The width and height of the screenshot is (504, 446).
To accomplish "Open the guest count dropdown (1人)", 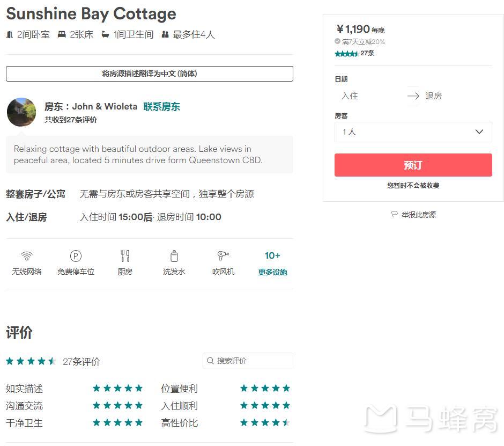I will click(x=413, y=132).
